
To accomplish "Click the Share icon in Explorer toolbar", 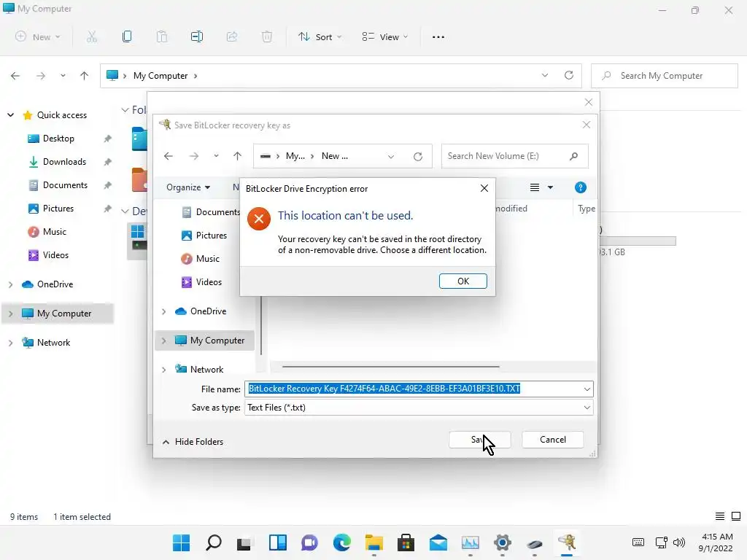I will 232,36.
